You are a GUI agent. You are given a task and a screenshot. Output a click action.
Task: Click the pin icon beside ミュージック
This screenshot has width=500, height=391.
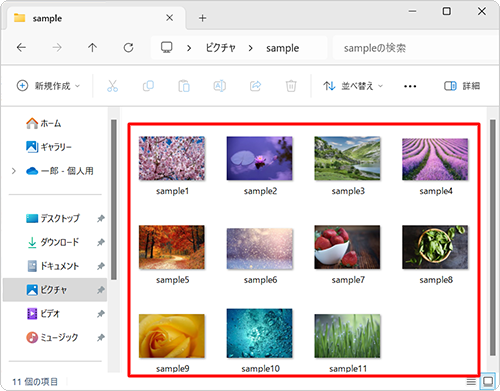pos(100,338)
